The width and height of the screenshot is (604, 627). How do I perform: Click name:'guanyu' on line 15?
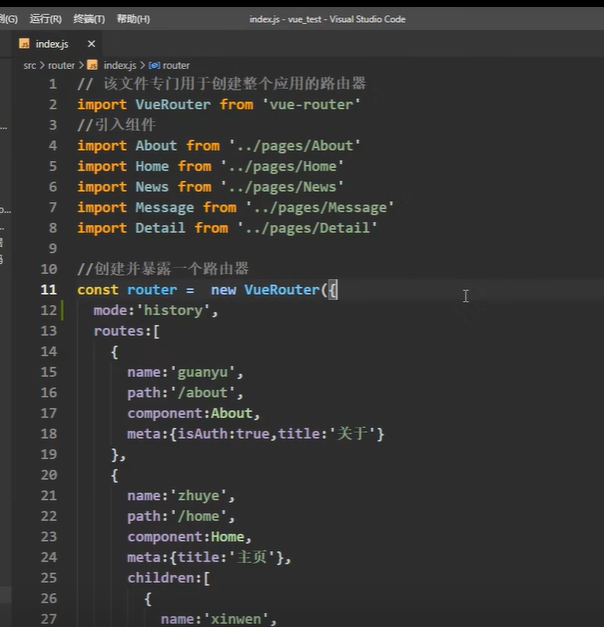pyautogui.click(x=182, y=372)
